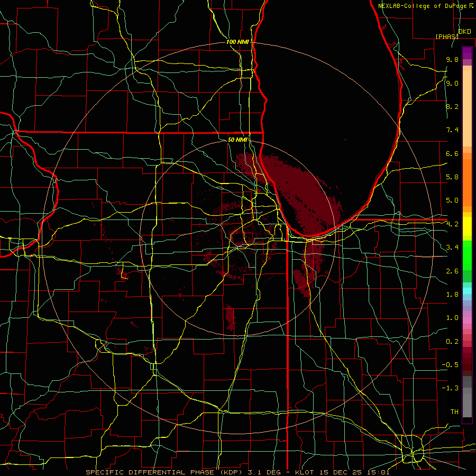Pick the cyan band of the legend

tap(467, 291)
